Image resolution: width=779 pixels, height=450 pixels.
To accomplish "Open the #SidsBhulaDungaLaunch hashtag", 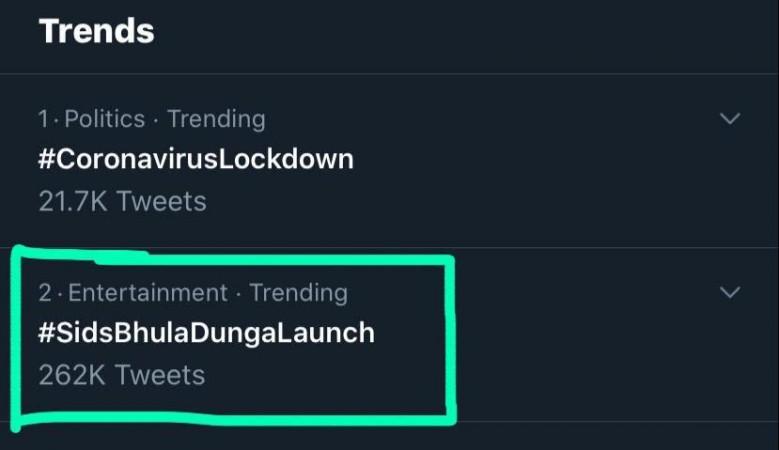I will coord(206,333).
